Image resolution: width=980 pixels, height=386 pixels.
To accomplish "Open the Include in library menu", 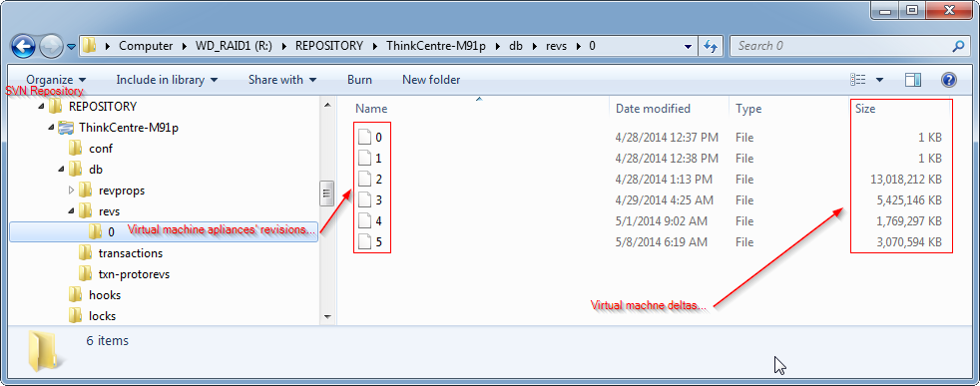I will click(x=167, y=80).
